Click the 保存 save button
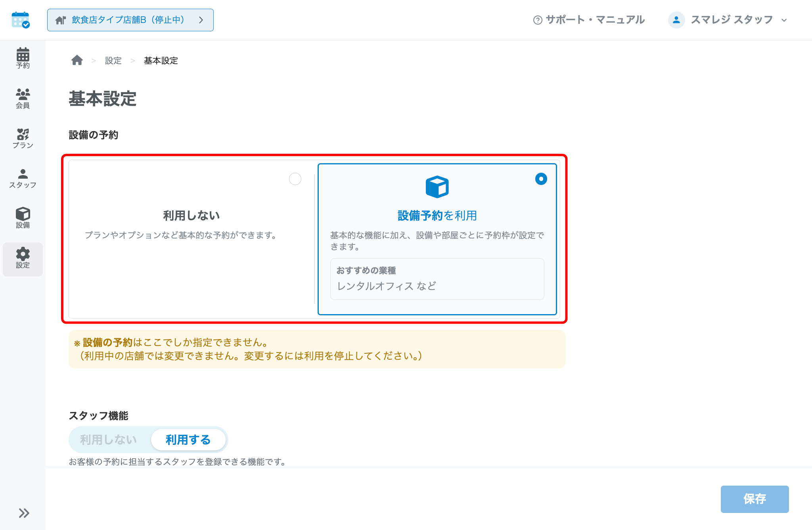Screen dimensions: 812x530 (x=755, y=499)
